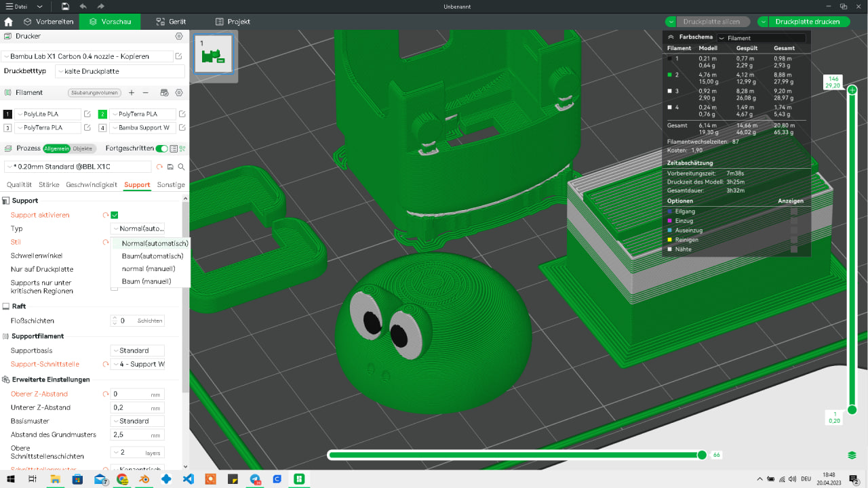The image size is (868, 488).
Task: Open Visual Studio Code from taskbar
Action: 189,479
